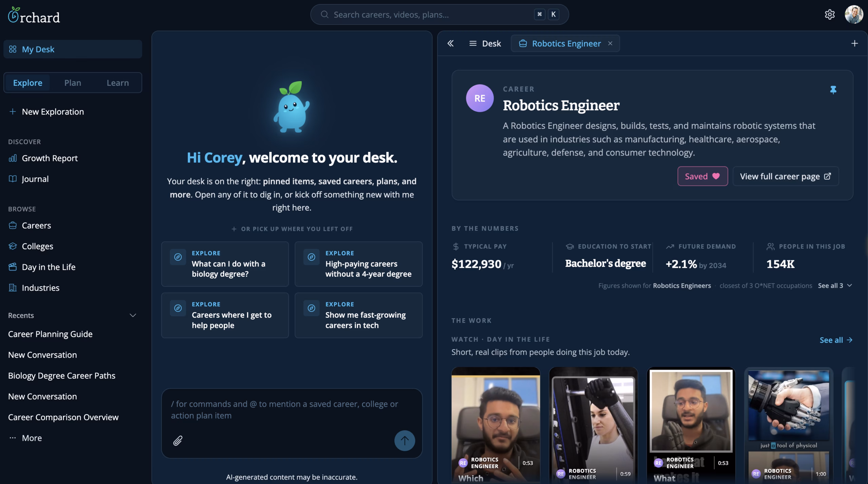Open View full career page
Screen dimensions: 868x484
(x=786, y=176)
